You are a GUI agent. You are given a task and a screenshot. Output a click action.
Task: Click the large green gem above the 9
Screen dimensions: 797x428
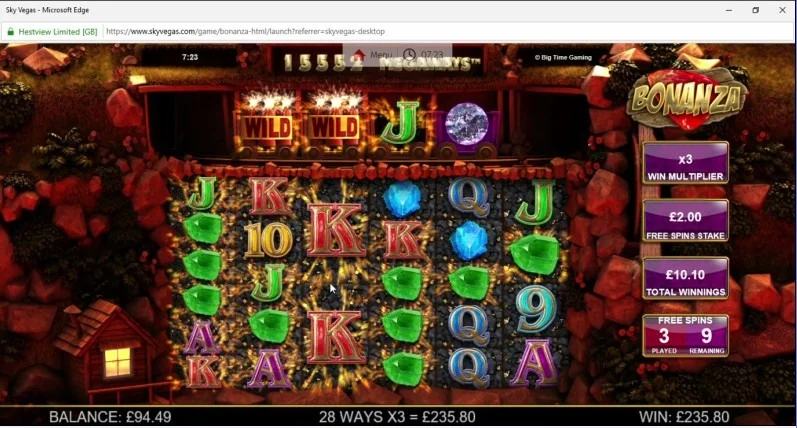[535, 255]
